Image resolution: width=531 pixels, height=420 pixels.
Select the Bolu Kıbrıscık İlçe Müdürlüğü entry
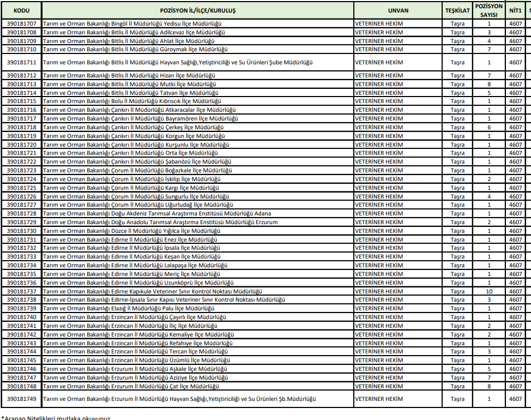tap(132, 101)
